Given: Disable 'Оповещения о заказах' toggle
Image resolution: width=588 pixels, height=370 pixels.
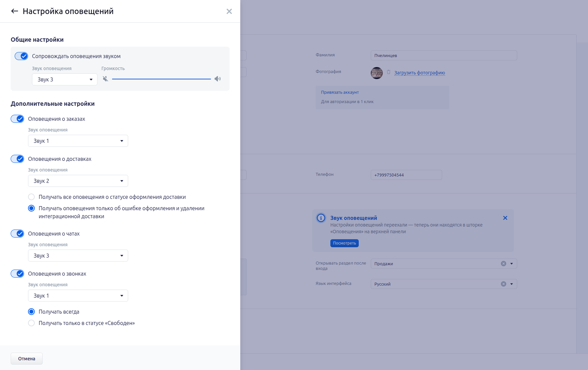Looking at the screenshot, I should pyautogui.click(x=17, y=119).
